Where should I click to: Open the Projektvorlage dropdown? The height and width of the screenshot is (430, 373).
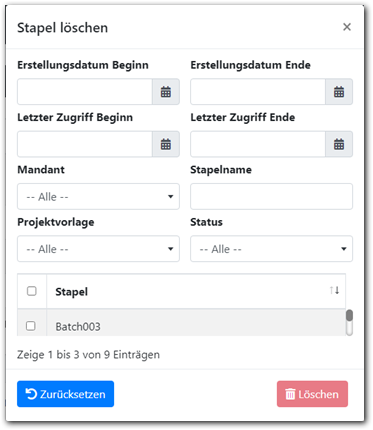click(98, 249)
